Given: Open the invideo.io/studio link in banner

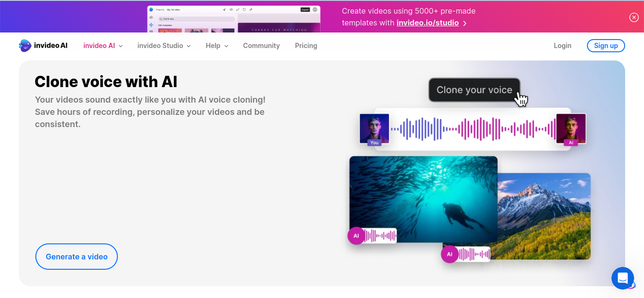Looking at the screenshot, I should [428, 23].
